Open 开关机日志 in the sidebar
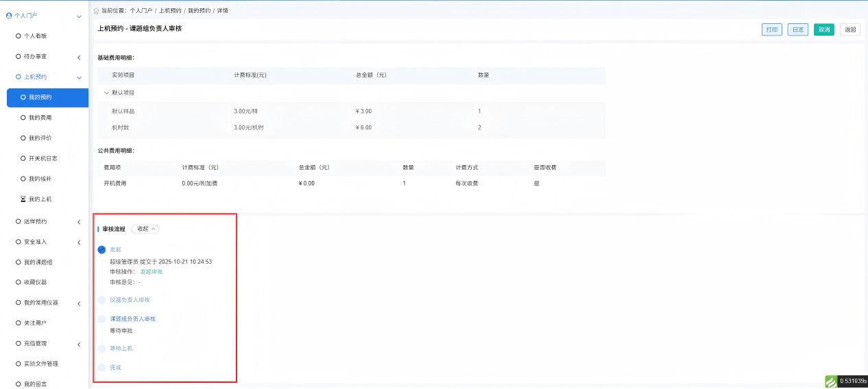Image resolution: width=868 pixels, height=389 pixels. click(43, 158)
